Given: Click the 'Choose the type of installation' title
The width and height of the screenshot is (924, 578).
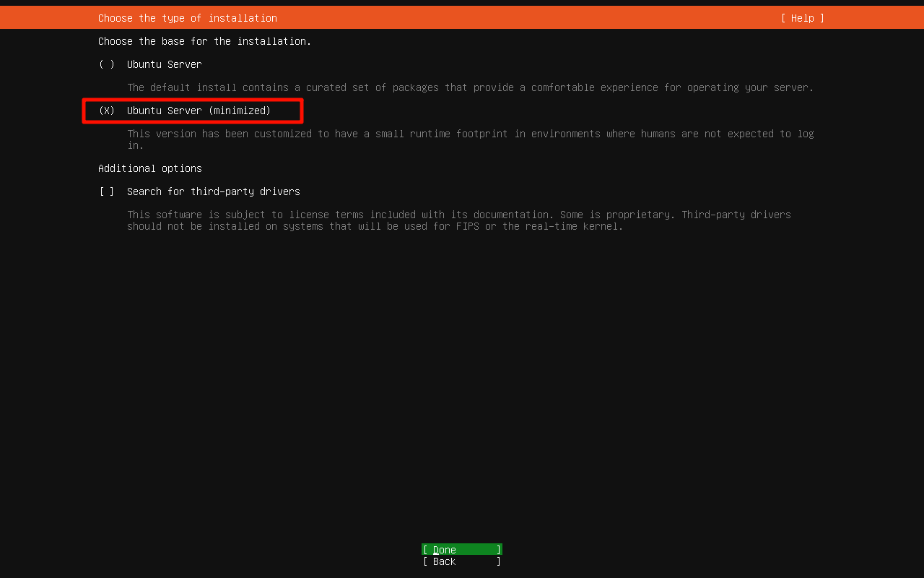Looking at the screenshot, I should coord(188,18).
